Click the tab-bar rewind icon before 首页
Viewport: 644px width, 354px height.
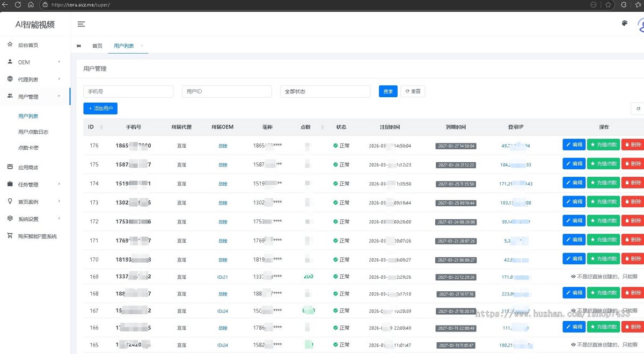79,46
